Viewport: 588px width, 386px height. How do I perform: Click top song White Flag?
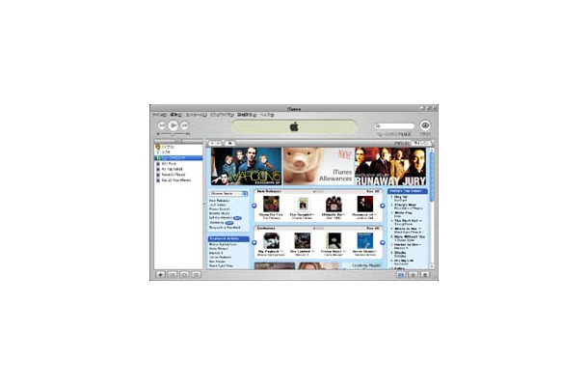tap(403, 212)
